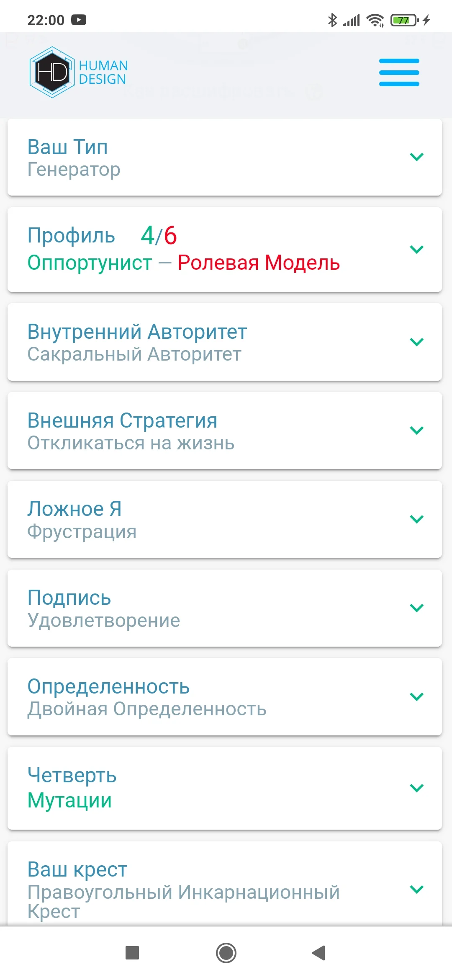Image resolution: width=452 pixels, height=980 pixels.
Task: Tap the battery indicator icon
Action: coord(404,20)
